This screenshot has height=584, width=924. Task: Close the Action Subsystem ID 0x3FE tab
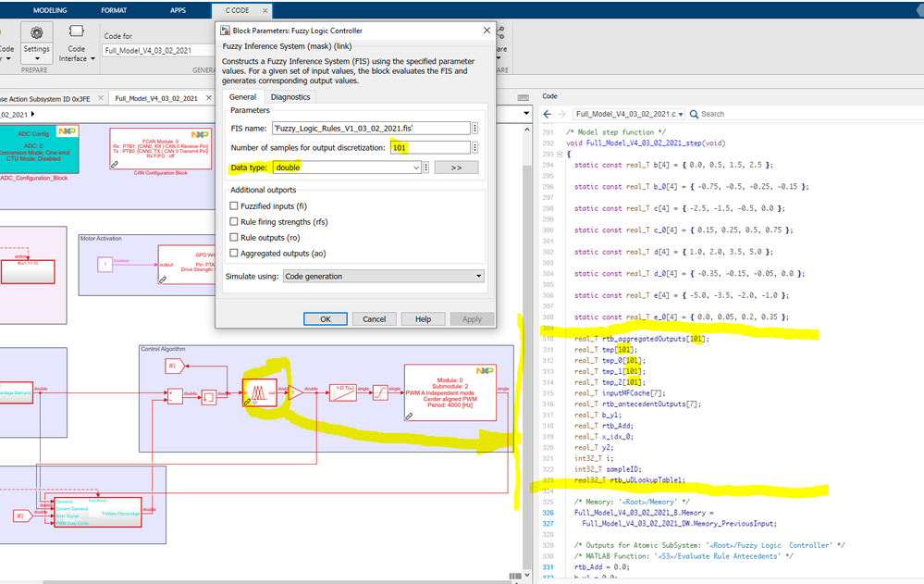coord(101,98)
